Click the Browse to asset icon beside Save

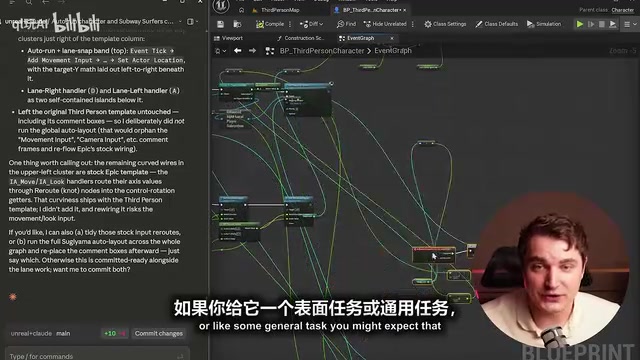click(237, 24)
